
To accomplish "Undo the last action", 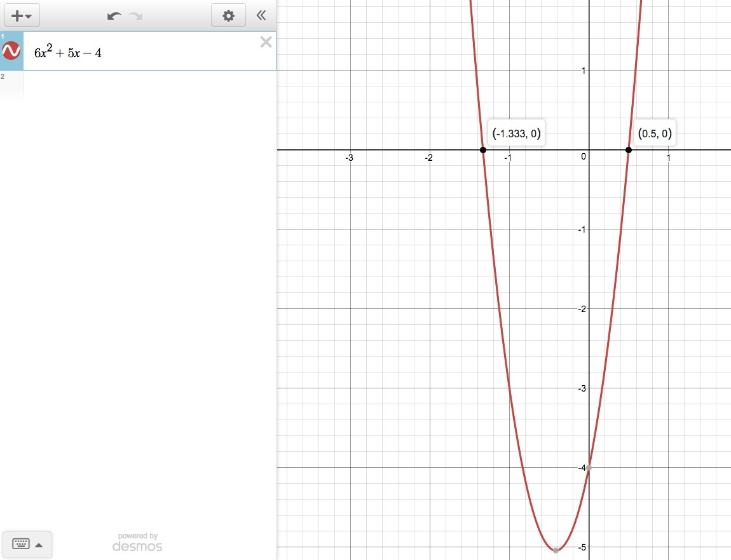I will [114, 17].
